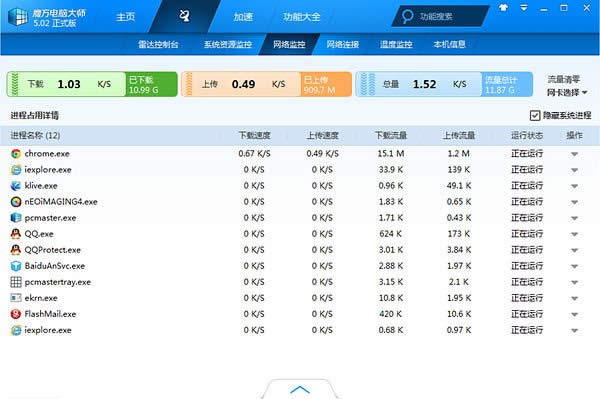
Task: Open operation dropdown for pcmaster.exe
Action: 574,218
